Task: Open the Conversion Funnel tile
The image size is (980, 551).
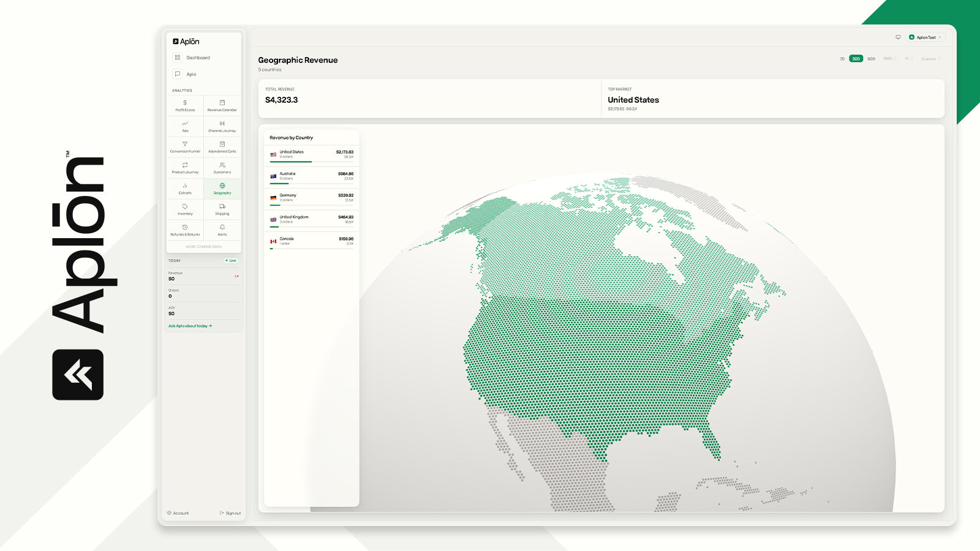Action: (x=185, y=147)
